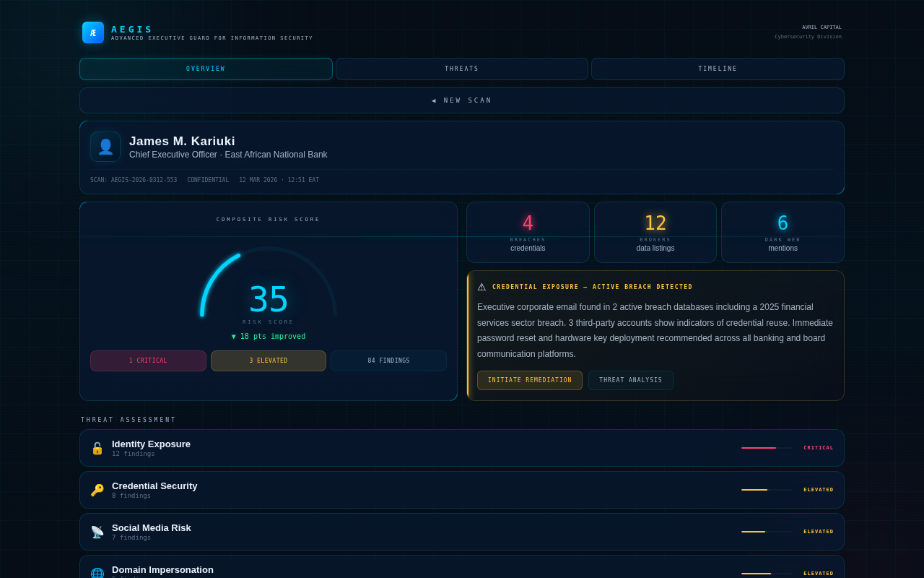Click the globe icon for Domain Impersonation
Screen dimensions: 924x578
coord(97,572)
